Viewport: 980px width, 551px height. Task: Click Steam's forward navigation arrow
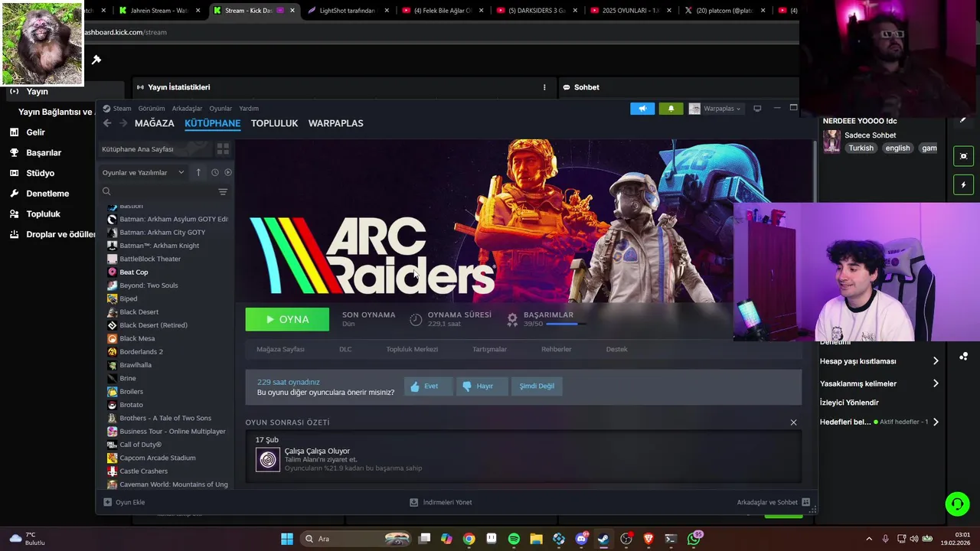[122, 123]
